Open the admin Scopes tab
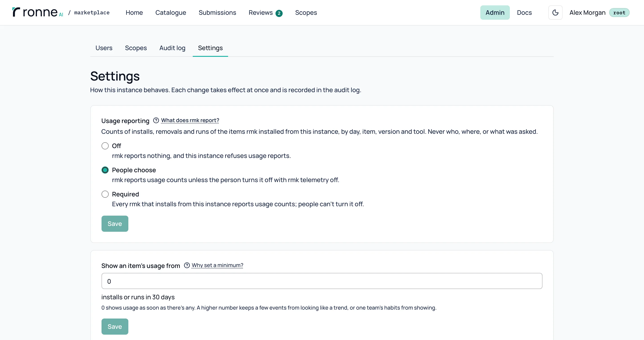This screenshot has height=340, width=644. [136, 48]
